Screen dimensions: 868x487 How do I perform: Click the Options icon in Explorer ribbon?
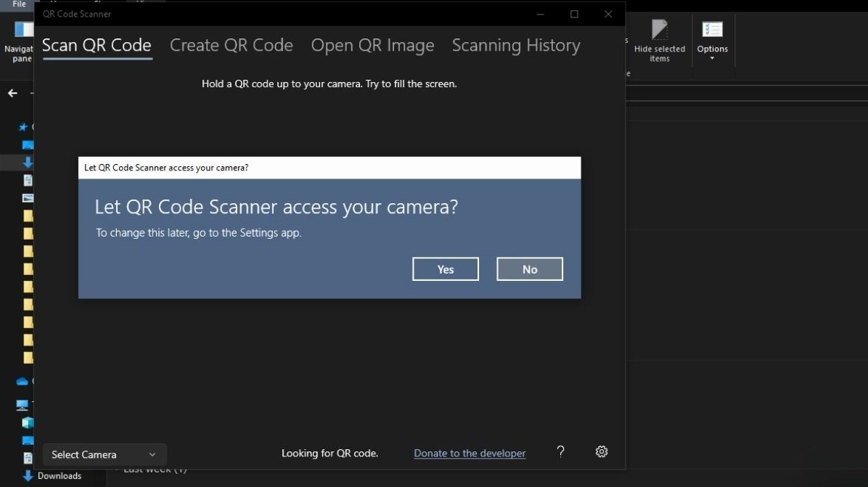click(712, 30)
